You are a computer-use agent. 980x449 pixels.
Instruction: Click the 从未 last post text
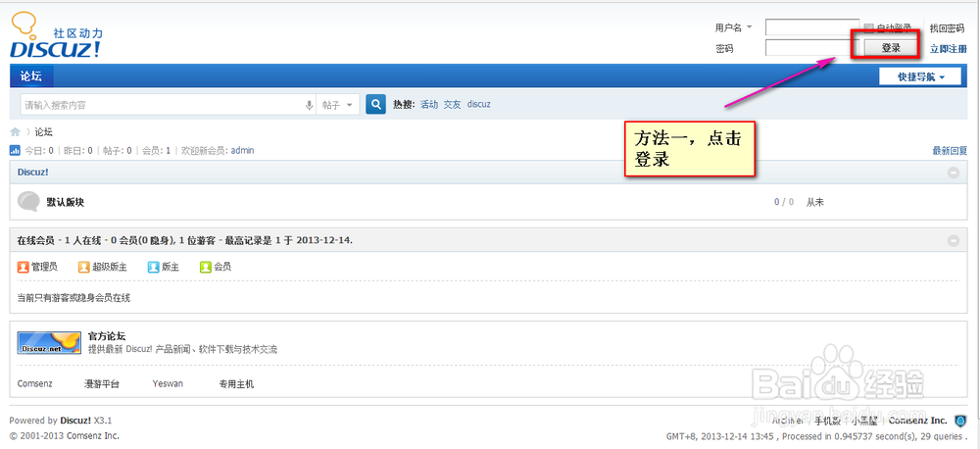pyautogui.click(x=815, y=202)
